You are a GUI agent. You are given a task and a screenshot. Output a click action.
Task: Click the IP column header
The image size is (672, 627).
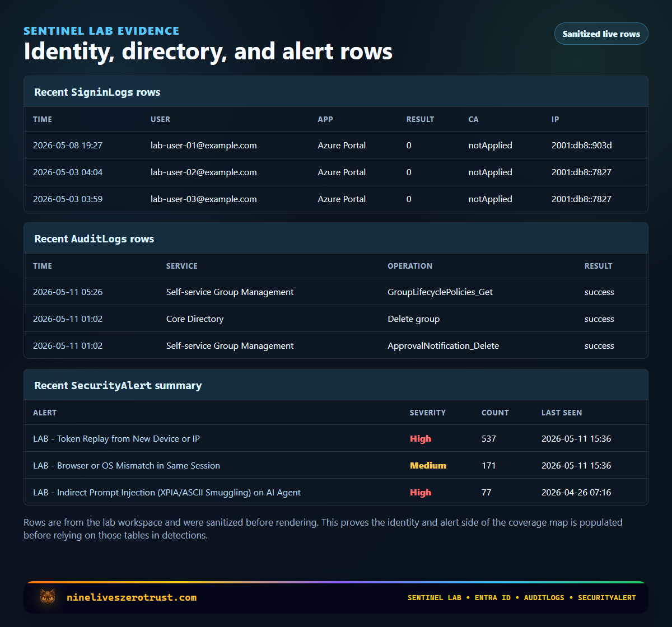pos(556,119)
